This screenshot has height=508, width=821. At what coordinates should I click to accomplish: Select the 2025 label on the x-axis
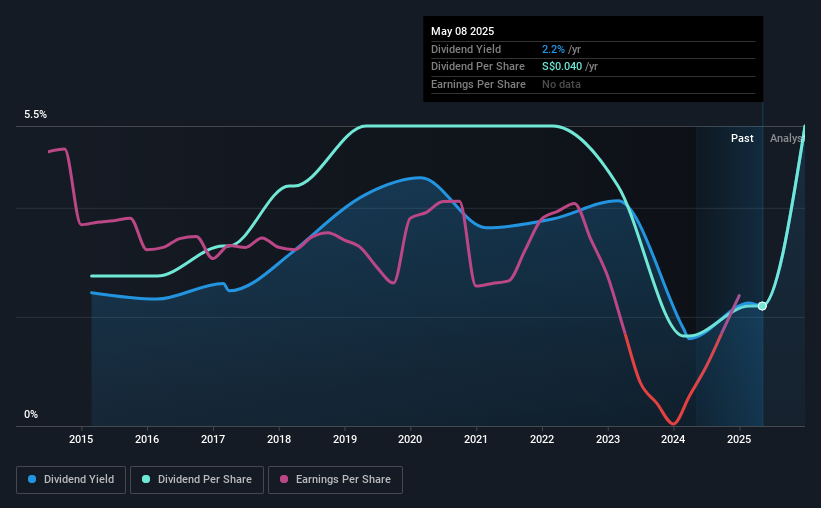pos(739,439)
